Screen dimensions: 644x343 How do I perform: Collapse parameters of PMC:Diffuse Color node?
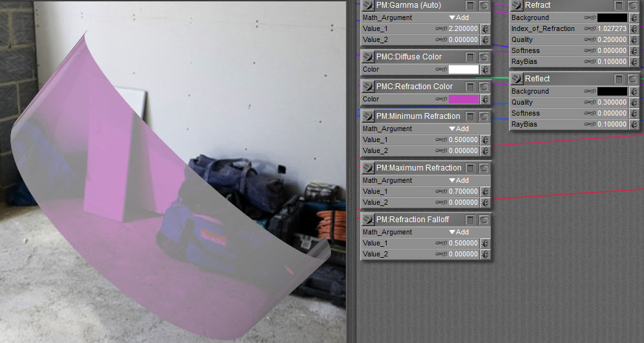[471, 57]
